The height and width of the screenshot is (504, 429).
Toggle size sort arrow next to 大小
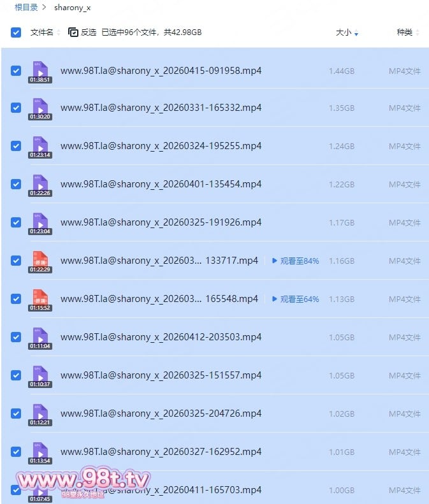(x=356, y=33)
